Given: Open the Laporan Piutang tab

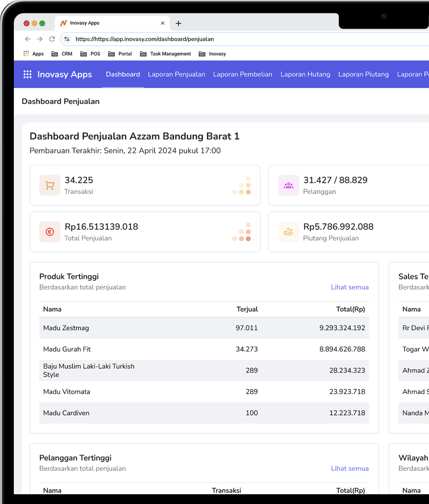Looking at the screenshot, I should point(364,74).
